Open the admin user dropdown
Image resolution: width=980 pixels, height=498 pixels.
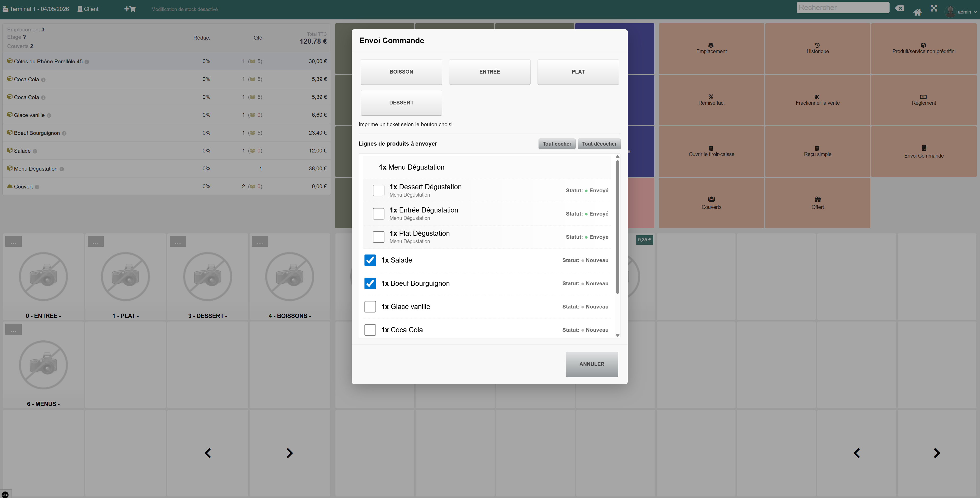(x=961, y=11)
